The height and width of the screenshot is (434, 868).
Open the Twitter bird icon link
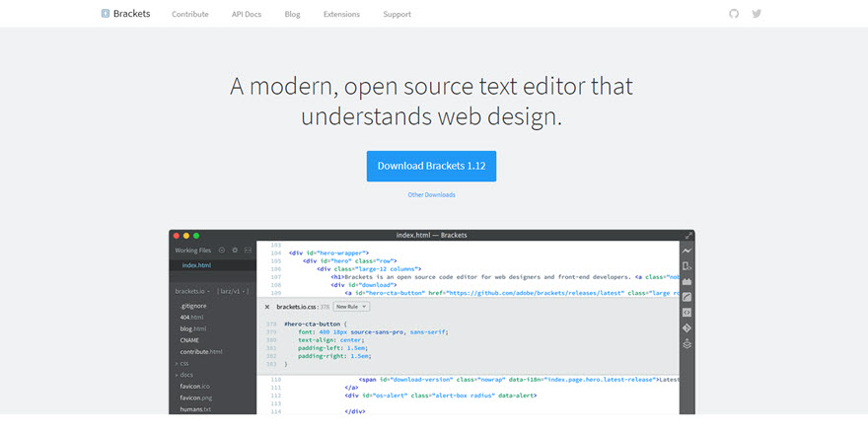pyautogui.click(x=757, y=14)
